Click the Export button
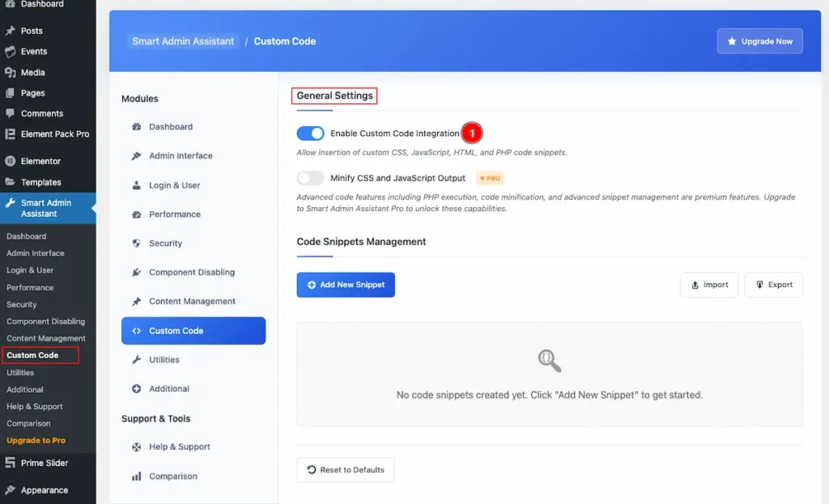 pos(773,285)
